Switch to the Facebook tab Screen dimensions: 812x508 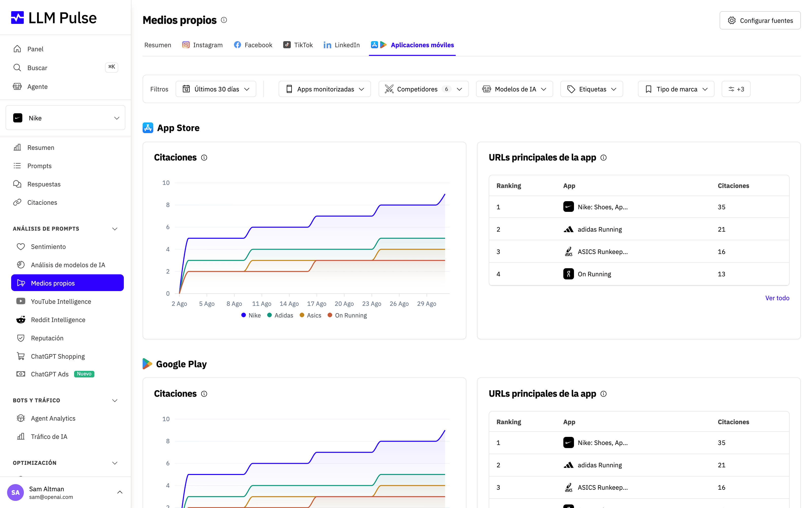tap(253, 45)
